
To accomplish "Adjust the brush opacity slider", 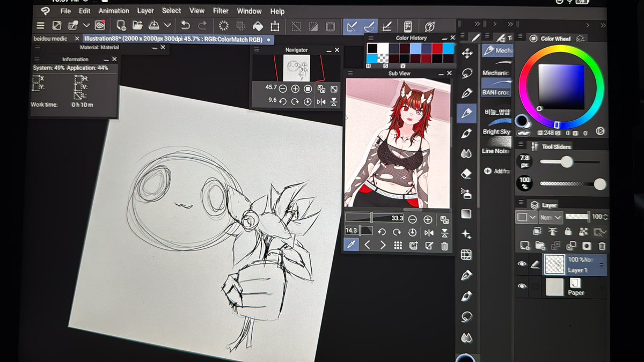I will click(x=572, y=184).
